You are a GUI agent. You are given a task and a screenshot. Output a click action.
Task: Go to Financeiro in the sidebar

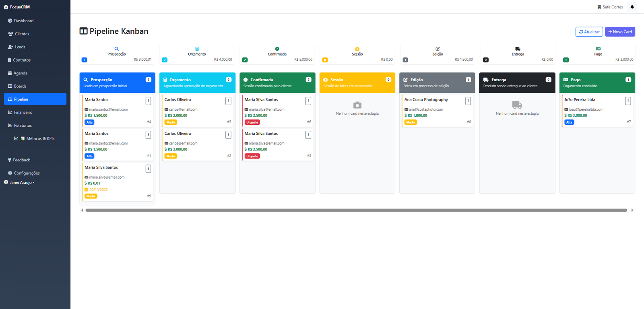point(23,113)
